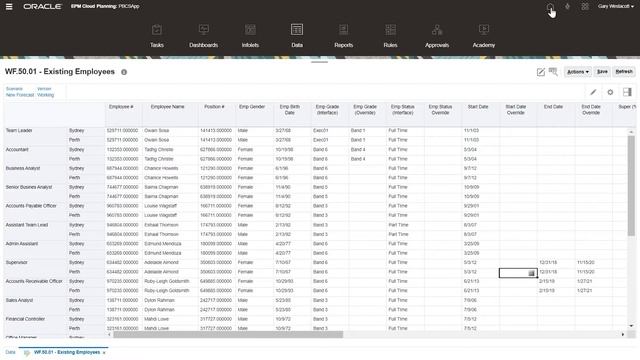
Task: Click the pencil edit members icon
Action: pyautogui.click(x=593, y=92)
